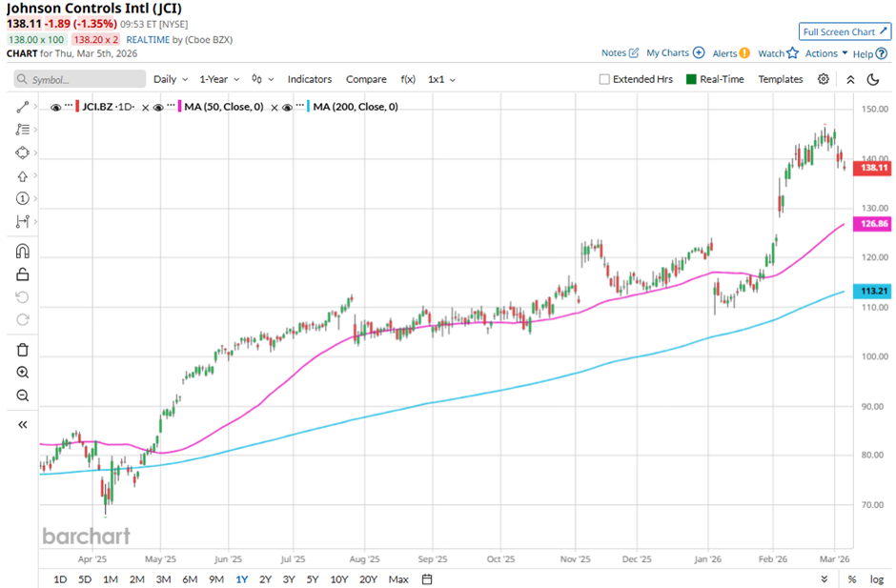Select the trend line drawing tool
The image size is (896, 588).
pos(23,107)
